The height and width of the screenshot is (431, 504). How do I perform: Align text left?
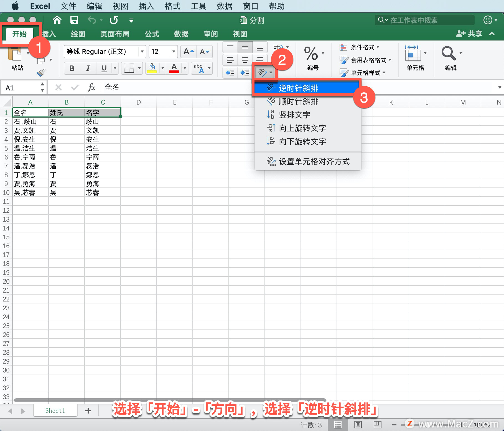click(x=230, y=60)
